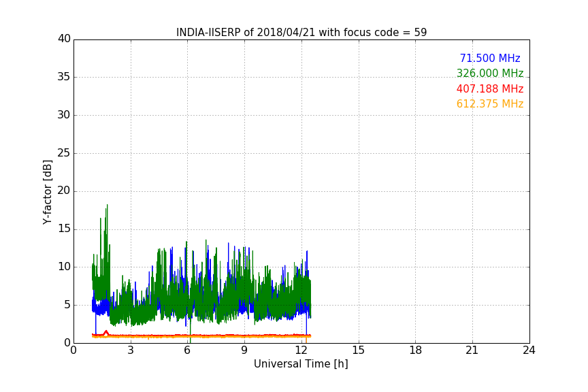Viewport: 588px width, 392px height.
Task: Click y-axis tick value 10
Action: (64, 267)
